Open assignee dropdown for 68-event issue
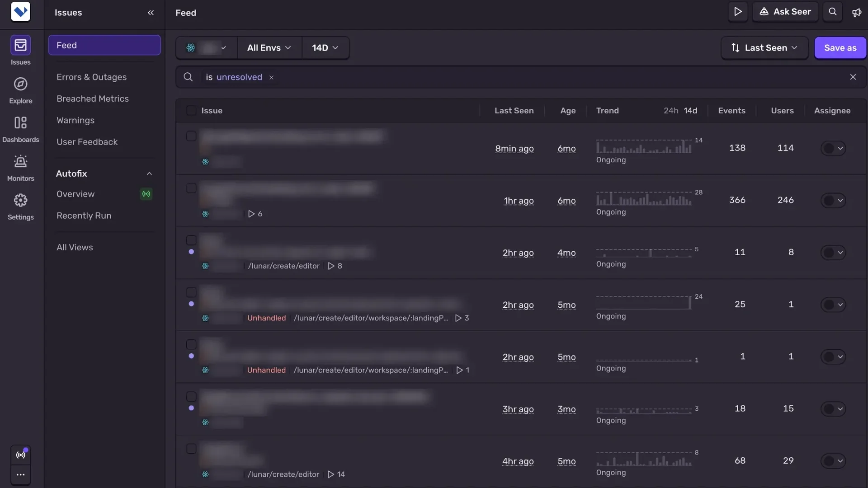 coord(833,461)
